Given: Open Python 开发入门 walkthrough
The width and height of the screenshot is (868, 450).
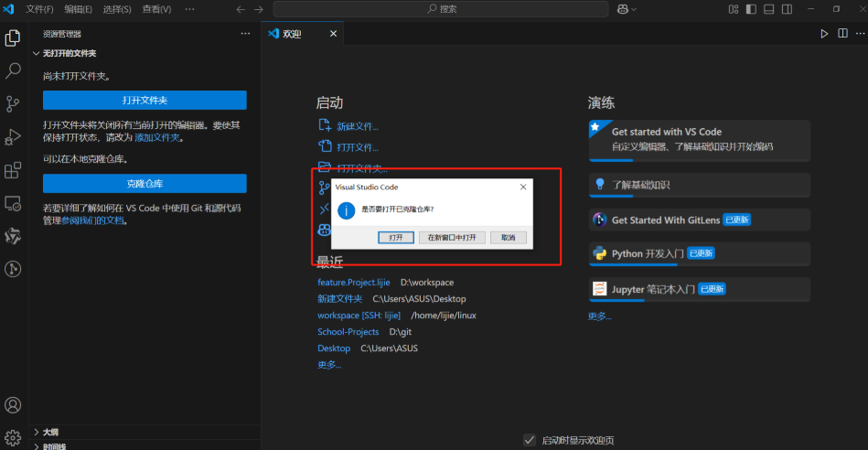Looking at the screenshot, I should point(700,254).
